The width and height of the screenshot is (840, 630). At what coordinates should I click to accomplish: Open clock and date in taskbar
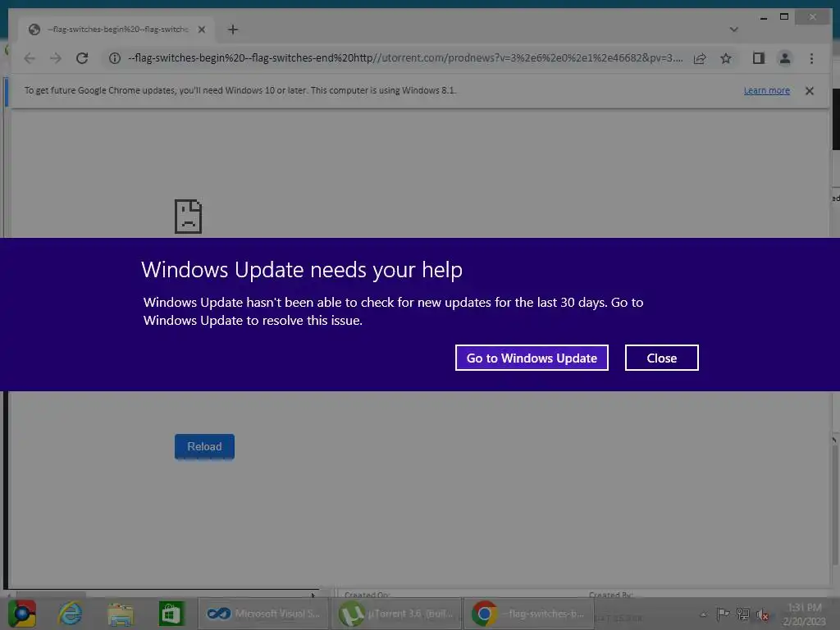click(x=804, y=614)
